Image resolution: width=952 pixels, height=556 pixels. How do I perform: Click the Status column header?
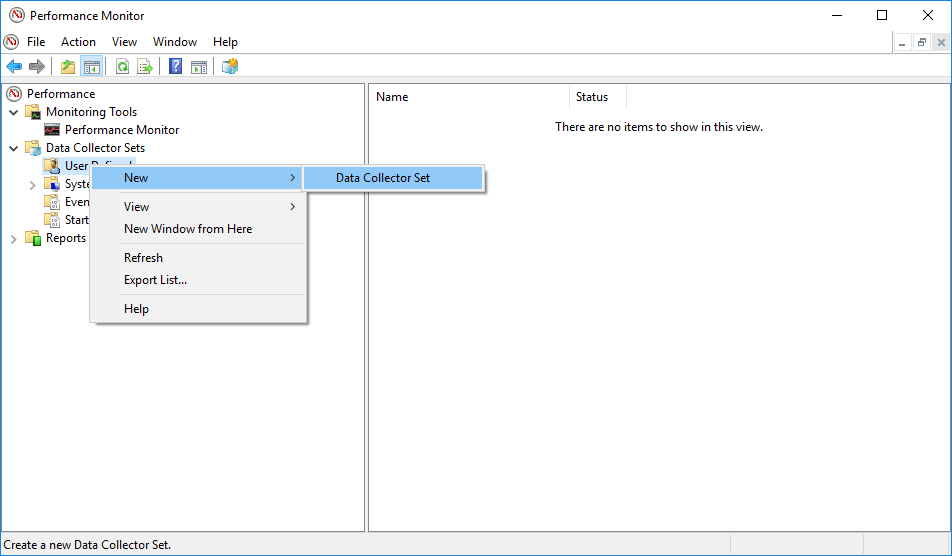point(597,97)
